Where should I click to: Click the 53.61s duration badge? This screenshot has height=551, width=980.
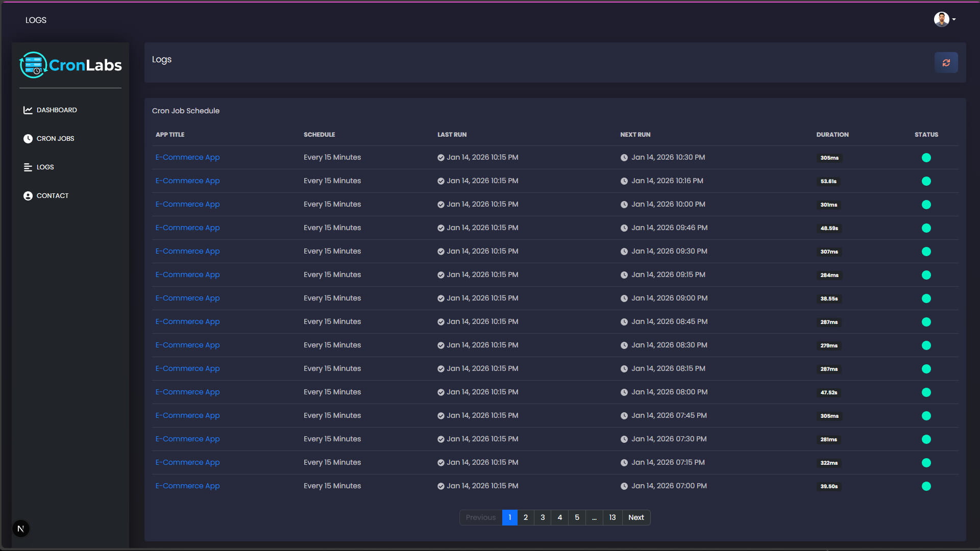point(828,181)
